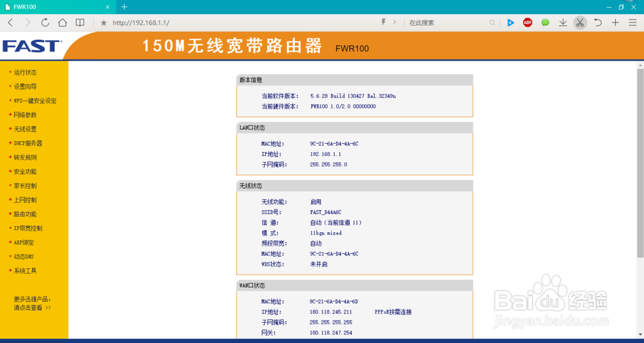This screenshot has width=644, height=343.
Task: Select WDS状态 value 未开启
Action: tap(318, 264)
